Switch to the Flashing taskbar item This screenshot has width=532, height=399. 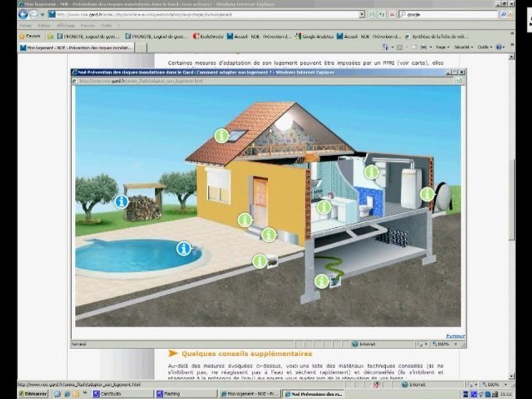tap(186, 394)
